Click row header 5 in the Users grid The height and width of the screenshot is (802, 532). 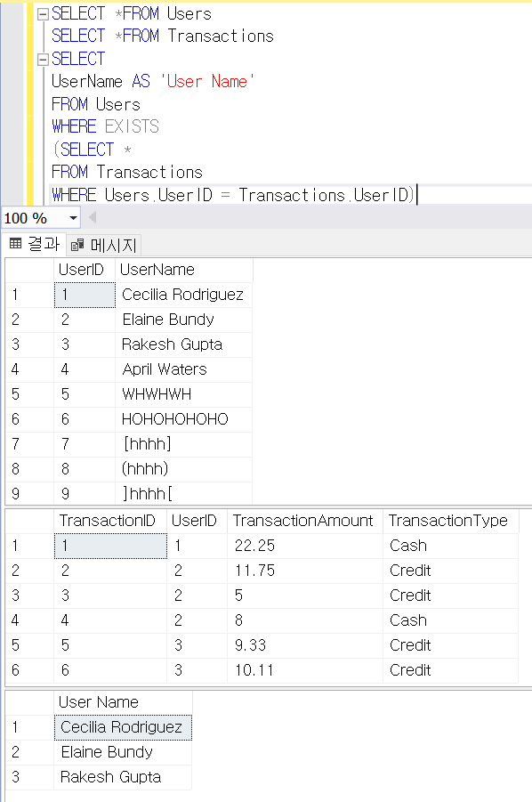point(29,394)
